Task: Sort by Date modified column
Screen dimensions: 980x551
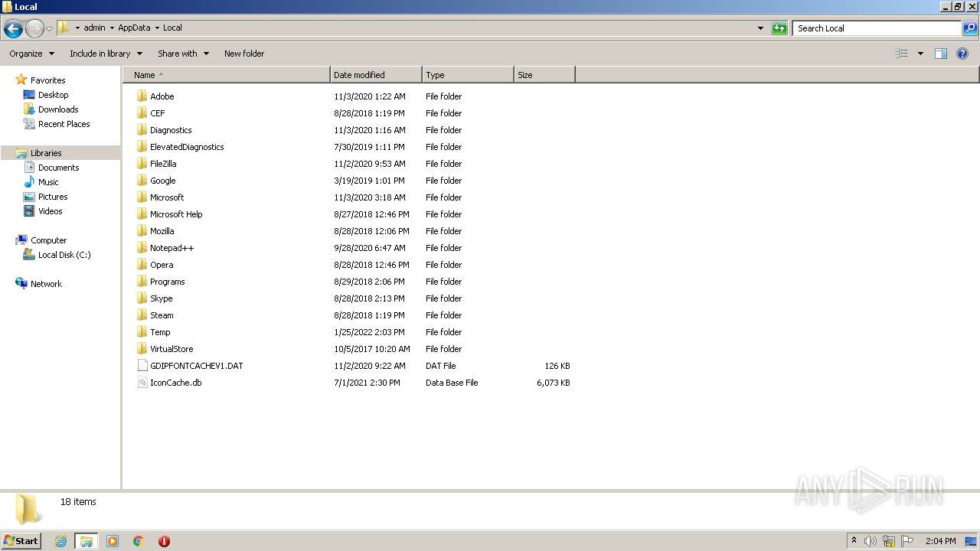Action: 376,75
